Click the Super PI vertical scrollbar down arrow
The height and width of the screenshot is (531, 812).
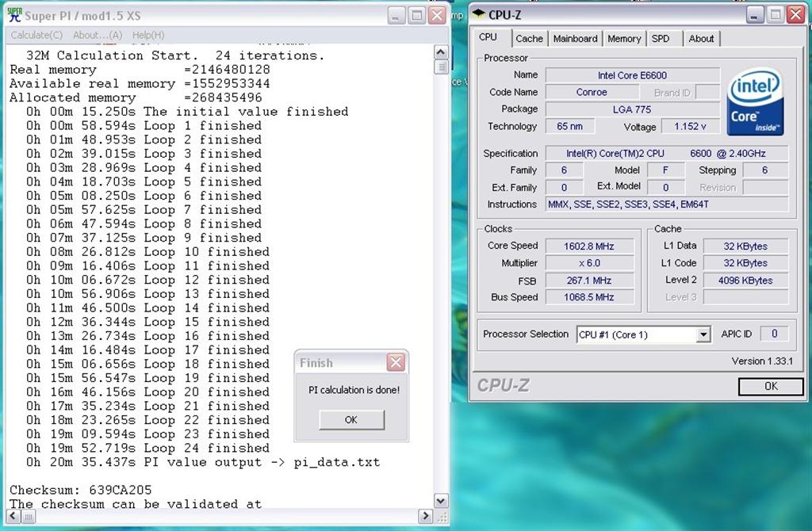[441, 501]
